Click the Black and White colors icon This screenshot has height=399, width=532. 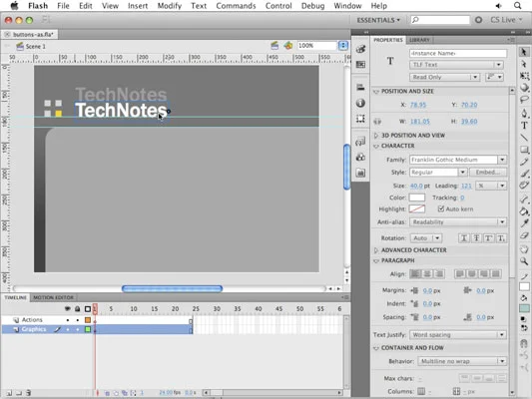click(524, 319)
